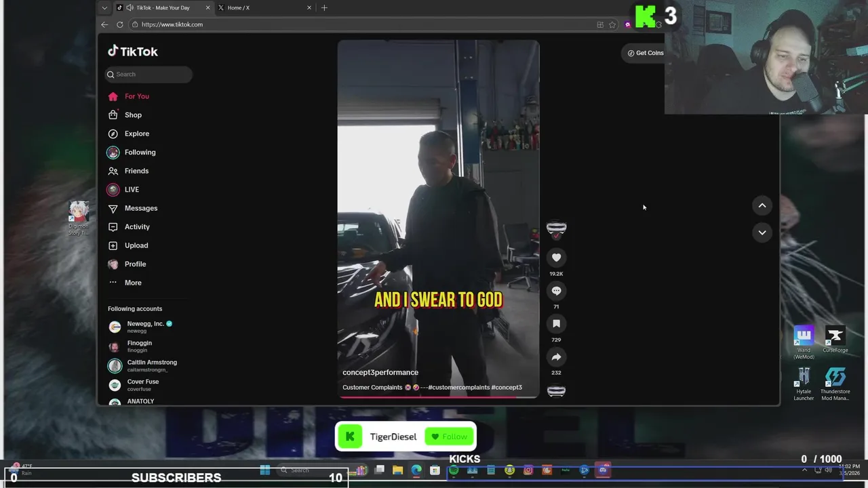Open the spinning sound disc under the share button
The height and width of the screenshot is (488, 868).
click(556, 390)
